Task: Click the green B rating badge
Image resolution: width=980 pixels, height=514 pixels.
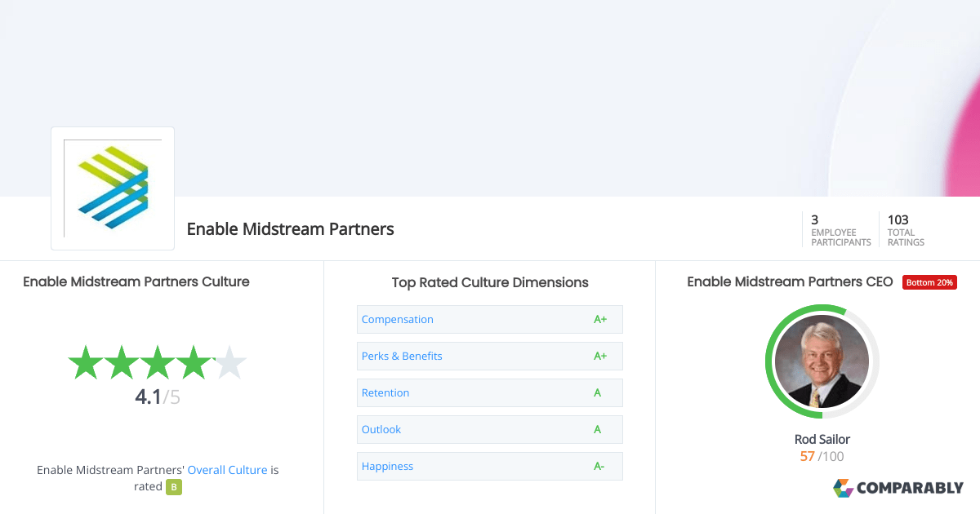Action: (174, 487)
